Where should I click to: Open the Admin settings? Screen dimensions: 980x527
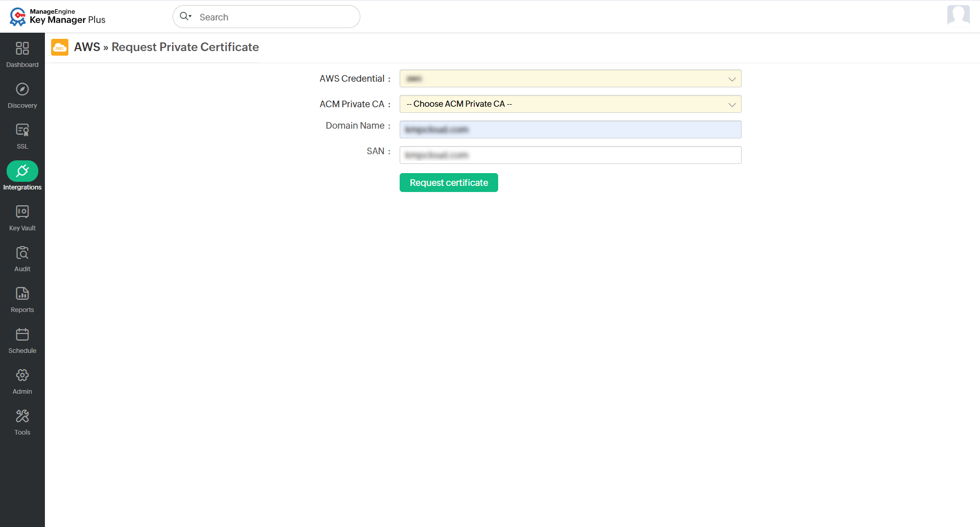point(22,381)
